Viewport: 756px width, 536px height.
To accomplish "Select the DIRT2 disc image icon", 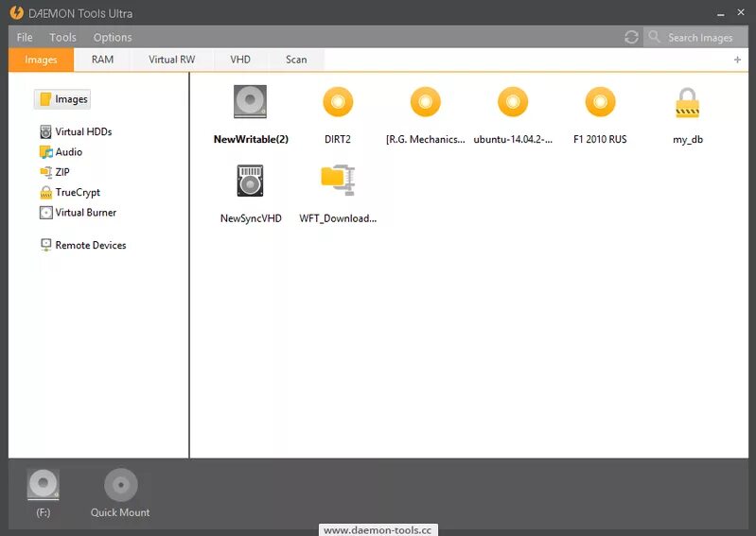I will pyautogui.click(x=338, y=101).
